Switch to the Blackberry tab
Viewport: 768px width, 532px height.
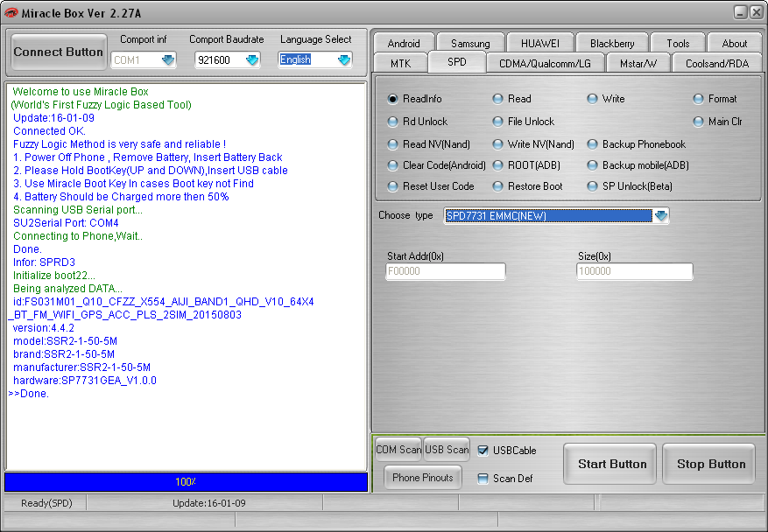tap(612, 44)
